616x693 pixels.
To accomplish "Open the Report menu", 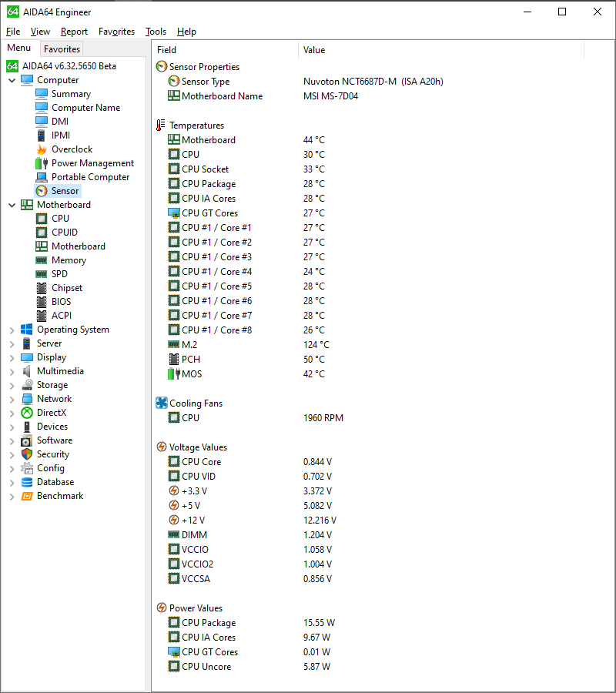I will click(74, 32).
